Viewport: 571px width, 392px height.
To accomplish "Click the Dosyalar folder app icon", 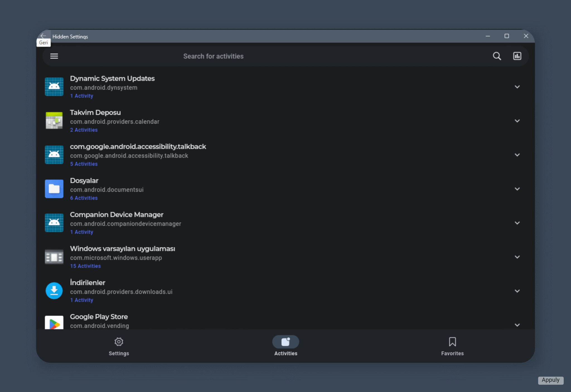I will click(54, 189).
